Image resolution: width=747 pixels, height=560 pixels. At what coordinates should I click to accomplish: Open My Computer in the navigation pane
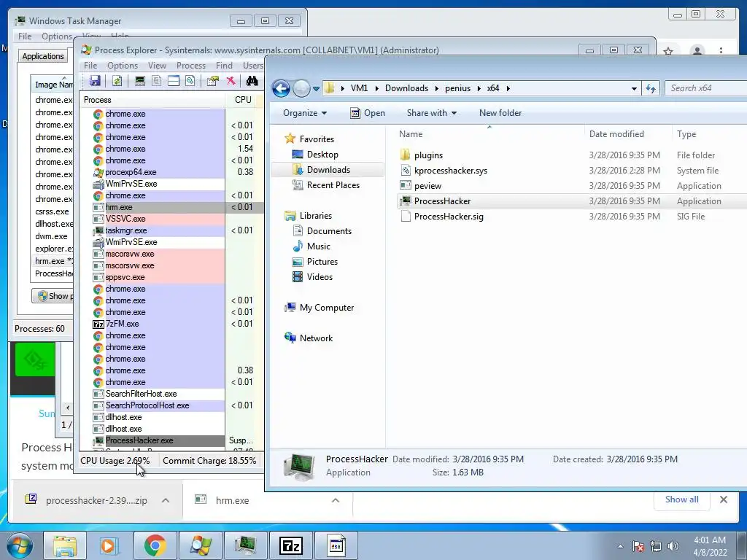pyautogui.click(x=326, y=308)
